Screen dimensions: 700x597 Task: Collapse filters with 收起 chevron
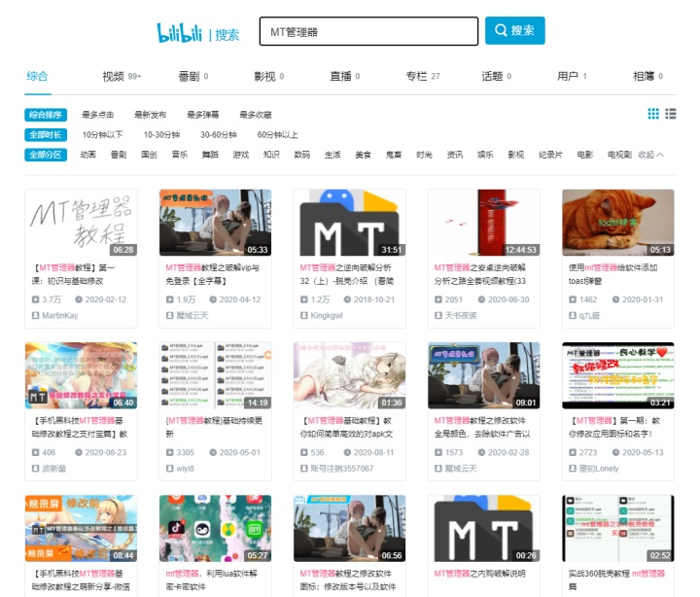650,155
